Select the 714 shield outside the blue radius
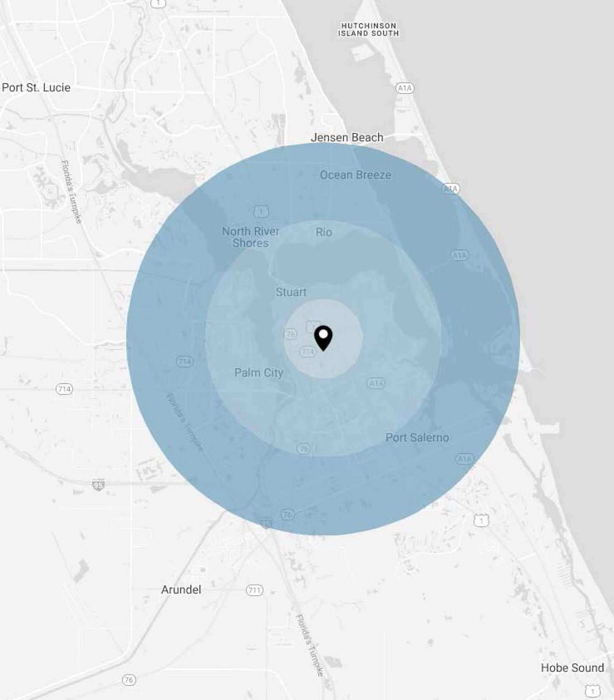This screenshot has height=700, width=614. pos(64,389)
